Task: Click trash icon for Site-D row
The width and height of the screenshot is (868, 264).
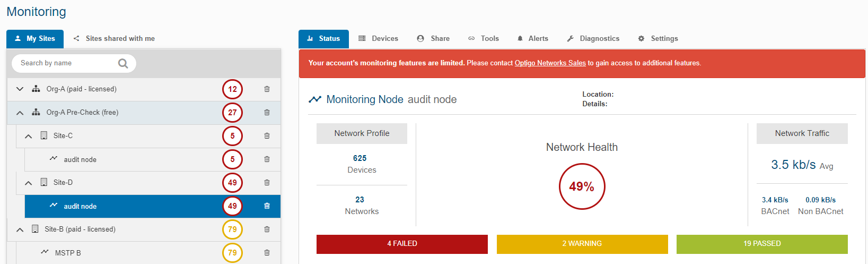Action: pos(267,183)
